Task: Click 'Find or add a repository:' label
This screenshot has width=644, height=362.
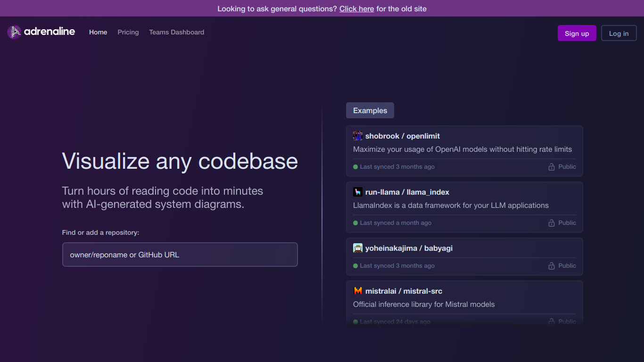Action: pyautogui.click(x=101, y=232)
